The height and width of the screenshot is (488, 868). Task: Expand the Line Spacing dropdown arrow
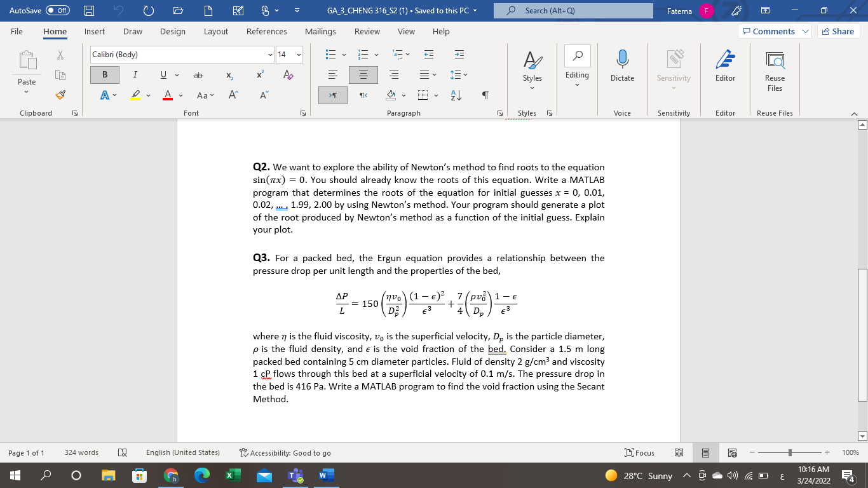[465, 76]
